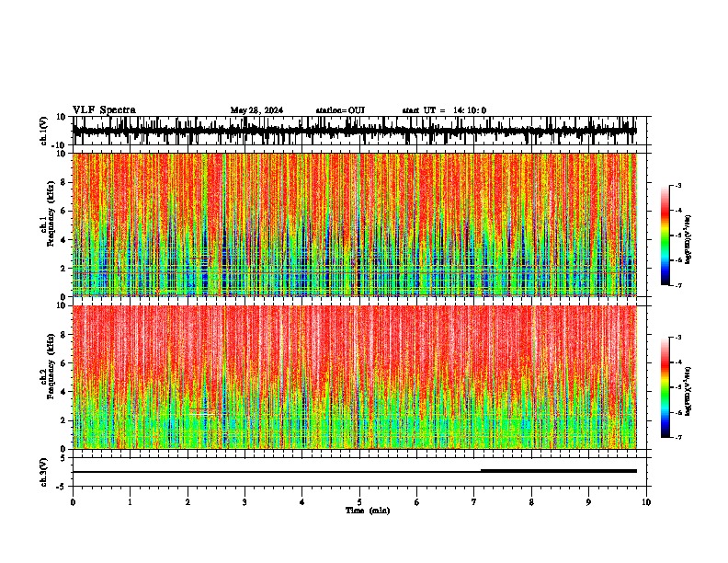Image resolution: width=728 pixels, height=563 pixels.
Task: Click the "ch.3(V)" axis label
Action: [x=44, y=473]
